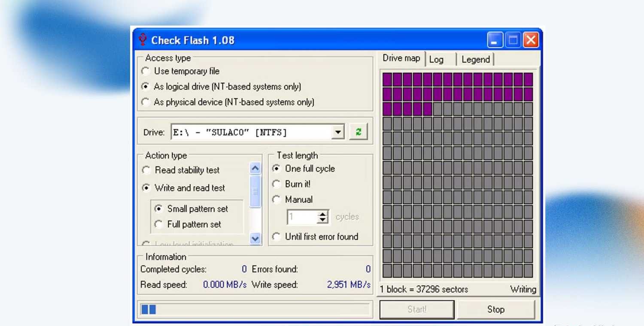Choose Until first error found option

point(276,237)
